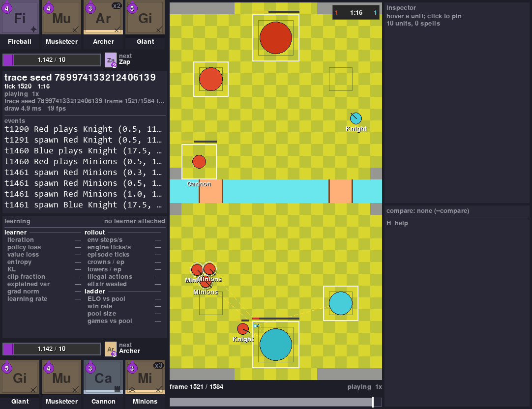Viewport: 532px width, 409px height.
Task: Click event 't1290 Red plays Knight'
Action: 83,129
